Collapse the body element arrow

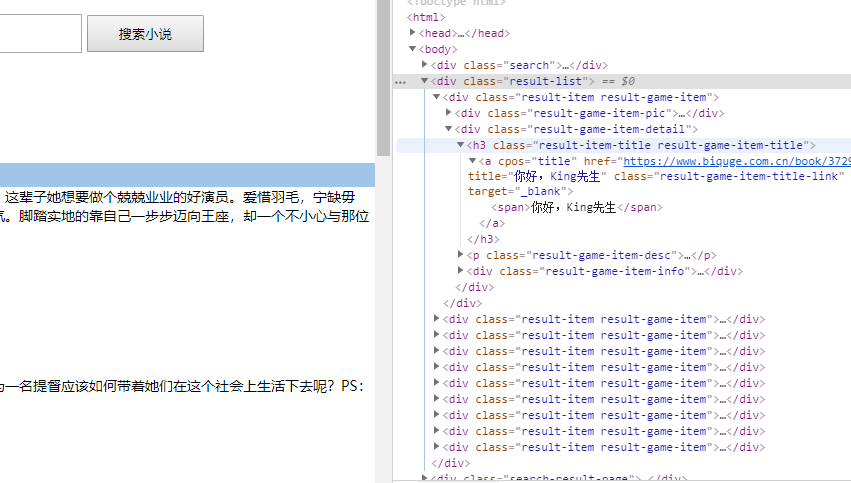pos(413,49)
